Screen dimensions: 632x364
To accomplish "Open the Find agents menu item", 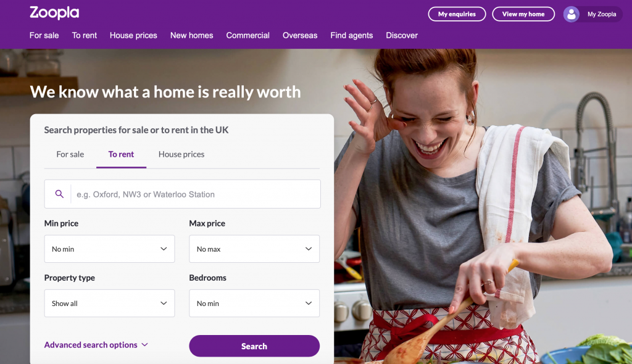I will coord(351,35).
